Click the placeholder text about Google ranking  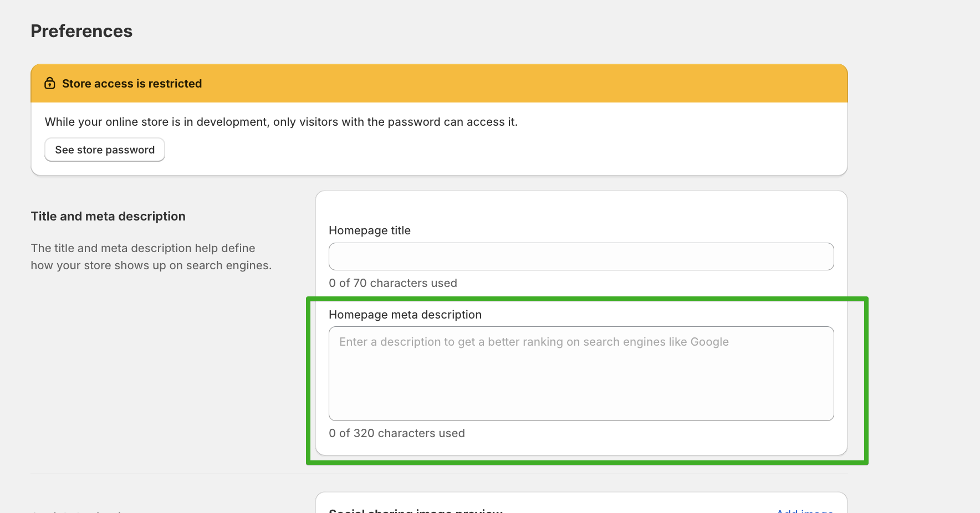tap(534, 342)
